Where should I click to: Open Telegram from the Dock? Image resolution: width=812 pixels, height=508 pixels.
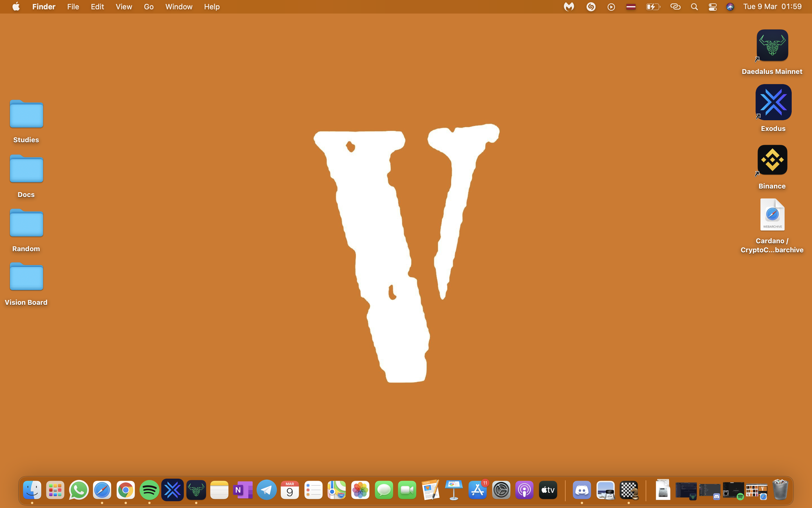266,490
